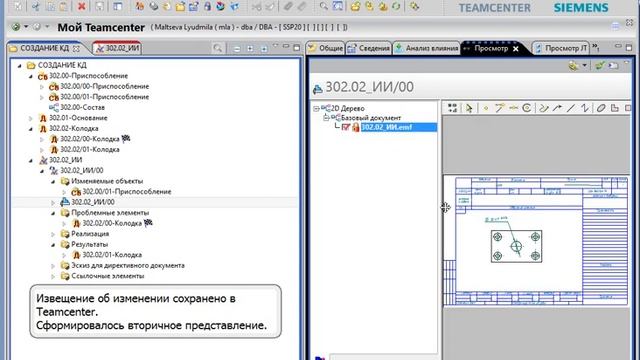This screenshot has height=360, width=640.
Task: Click the expand-all plus icon in tree panel toolbar
Action: pos(250,49)
